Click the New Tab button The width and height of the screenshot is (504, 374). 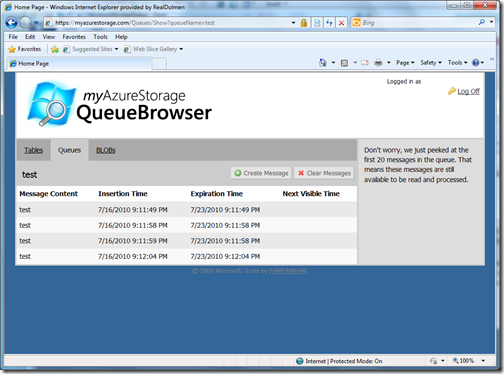click(x=159, y=63)
